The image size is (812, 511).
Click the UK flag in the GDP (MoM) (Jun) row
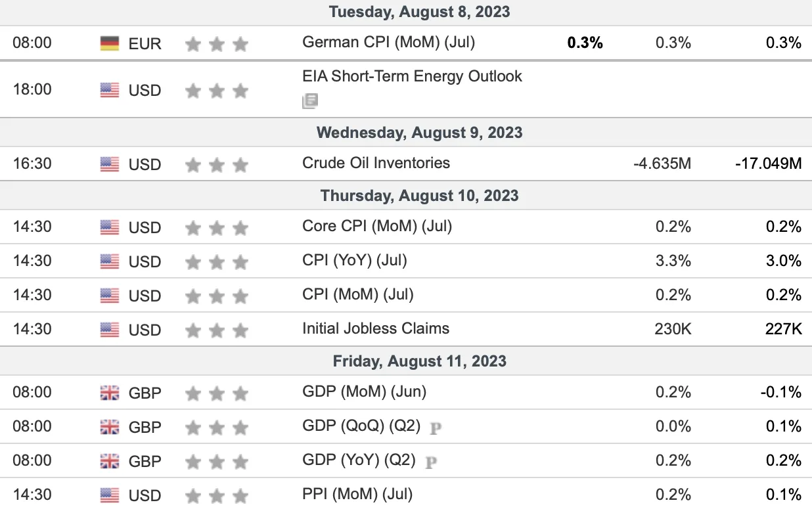110,393
